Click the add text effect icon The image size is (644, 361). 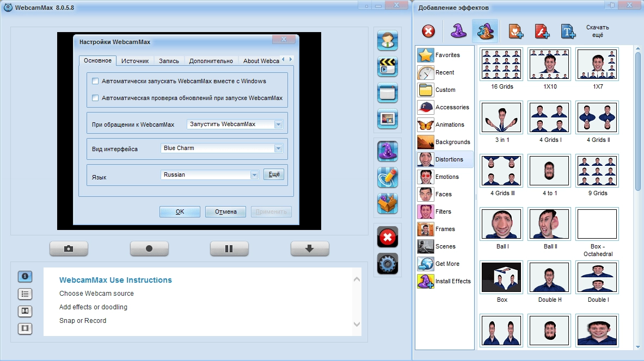pyautogui.click(x=568, y=31)
